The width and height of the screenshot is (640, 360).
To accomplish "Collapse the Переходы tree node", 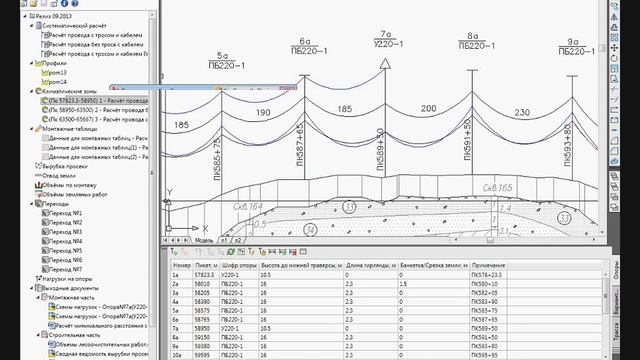I will coord(32,204).
